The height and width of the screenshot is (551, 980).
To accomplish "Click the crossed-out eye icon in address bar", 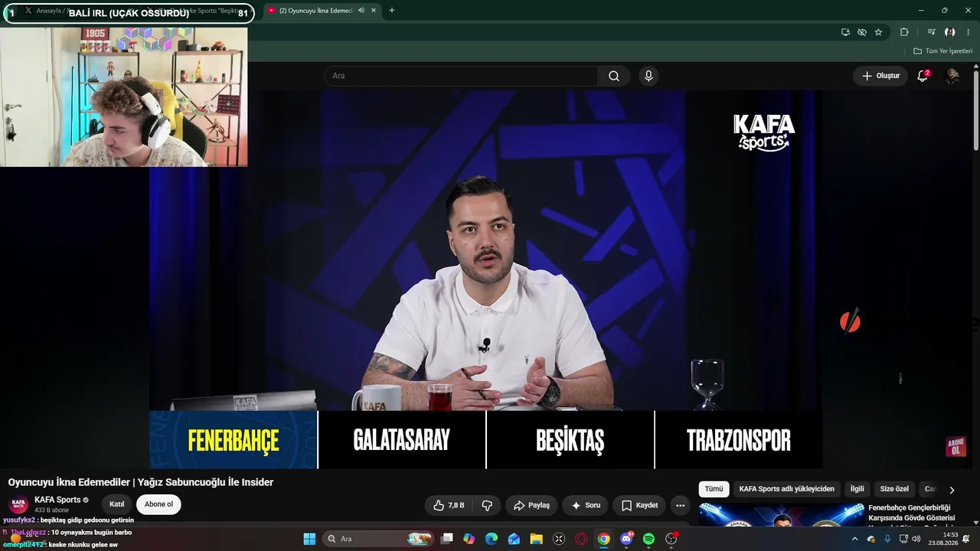I will point(862,32).
